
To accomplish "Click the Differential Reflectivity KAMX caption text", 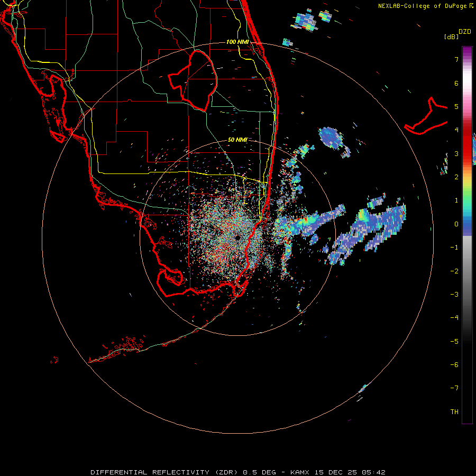I will (238, 472).
